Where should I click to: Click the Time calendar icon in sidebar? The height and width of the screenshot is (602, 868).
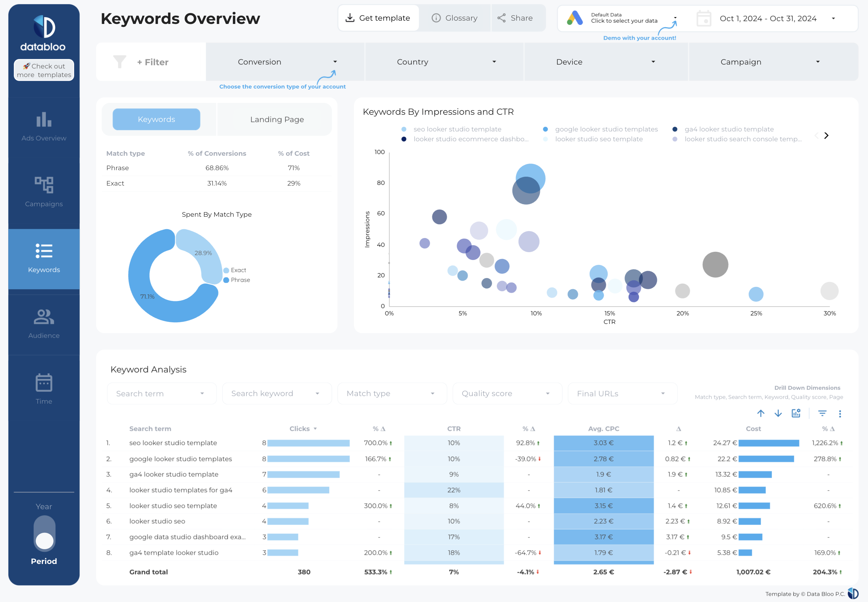pyautogui.click(x=43, y=382)
